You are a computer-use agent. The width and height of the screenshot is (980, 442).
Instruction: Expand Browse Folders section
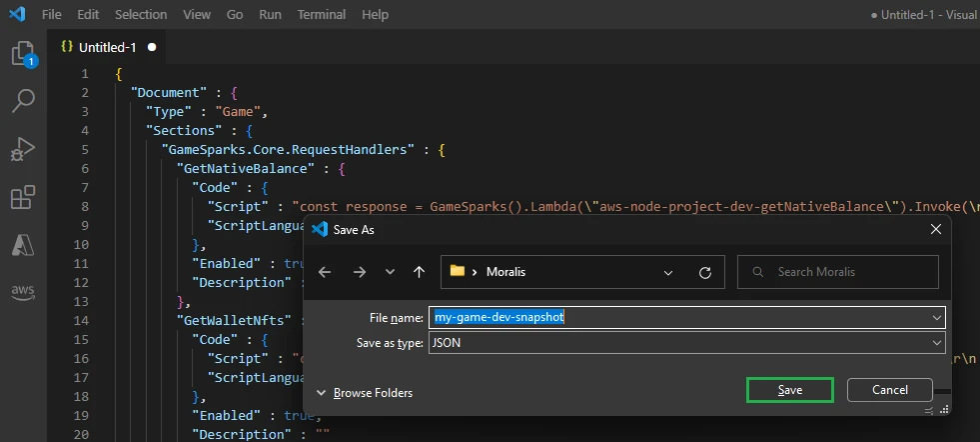(364, 393)
